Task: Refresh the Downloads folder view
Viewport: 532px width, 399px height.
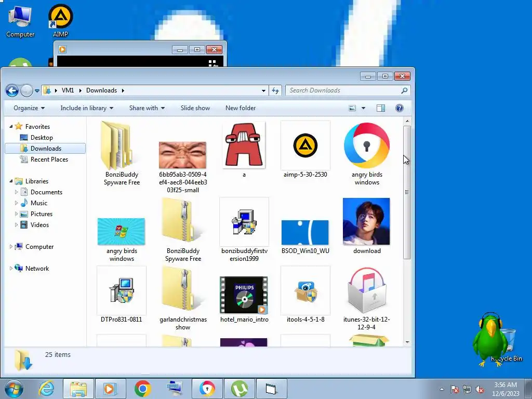Action: tap(275, 90)
